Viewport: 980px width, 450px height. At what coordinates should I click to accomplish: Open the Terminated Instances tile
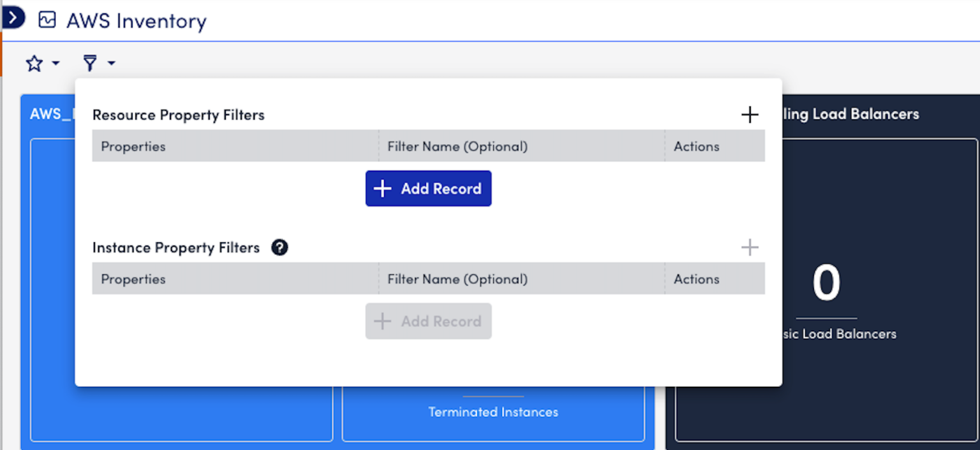[x=493, y=412]
